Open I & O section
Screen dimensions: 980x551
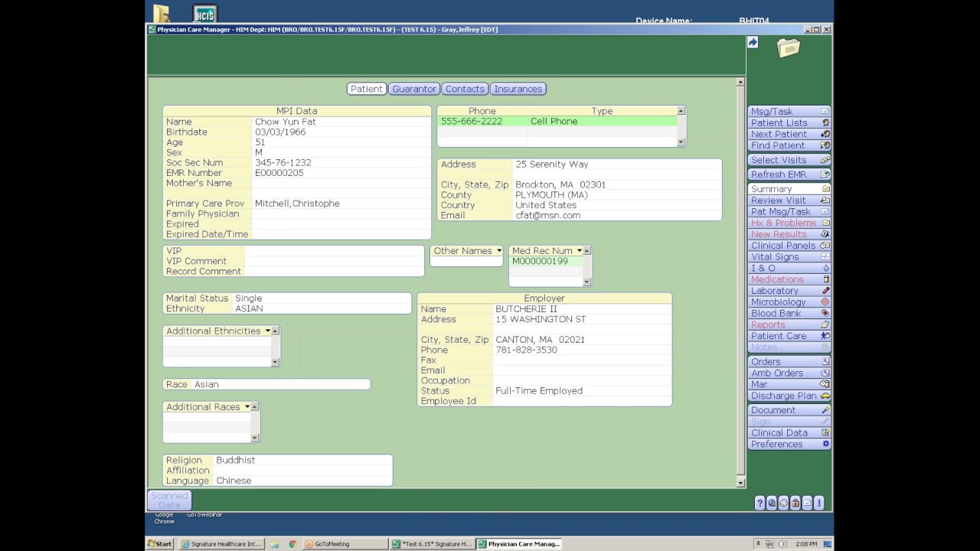coord(789,268)
